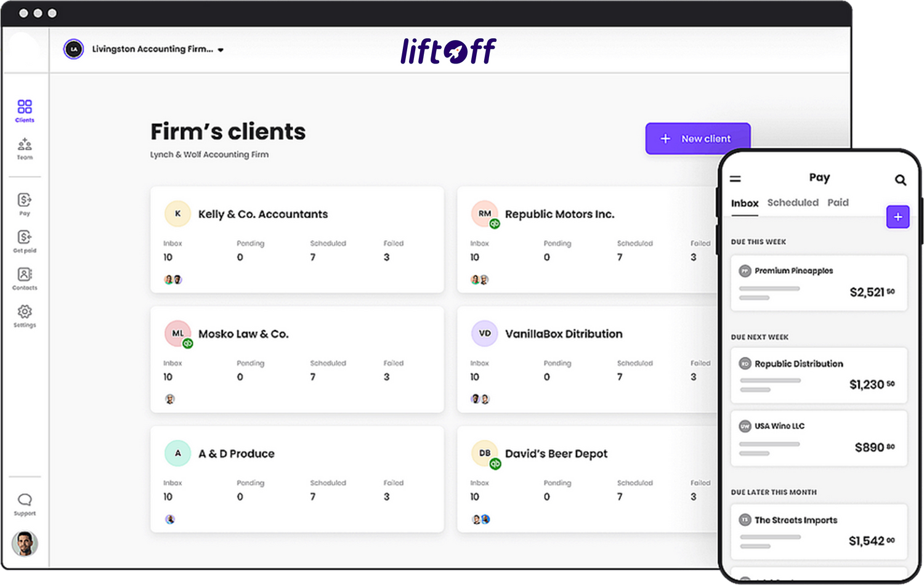Screen dimensions: 924x585
Task: Open the Clients section in sidebar
Action: (x=25, y=111)
